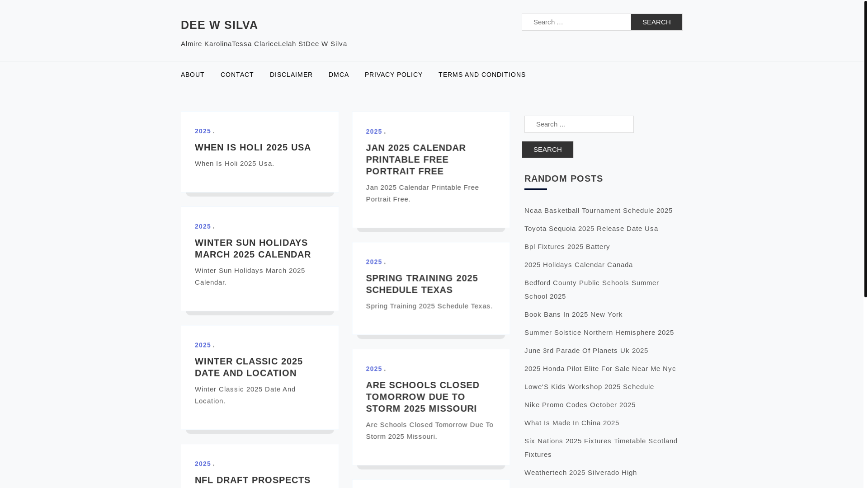This screenshot has width=868, height=488.
Task: Open the Privacy Policy menu item
Action: 394,75
